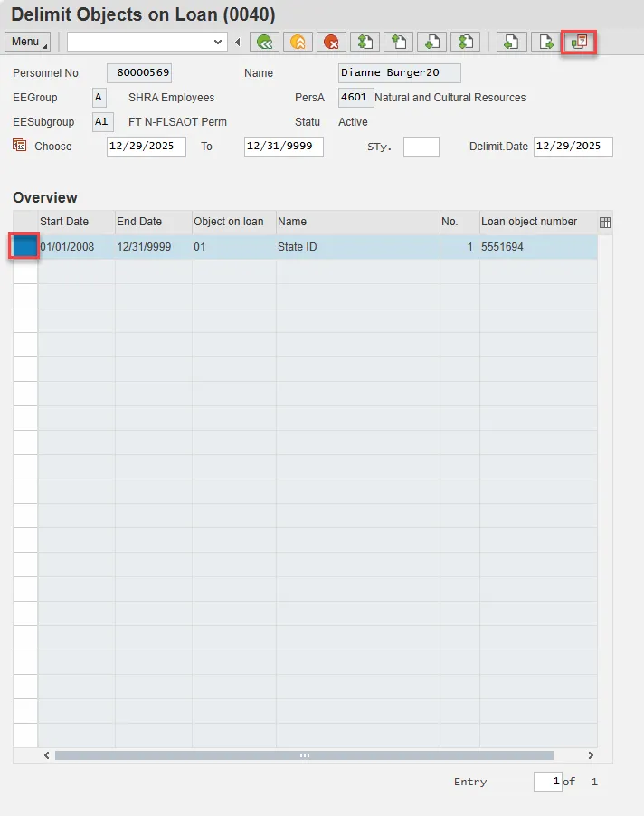Click the End Date column header

153,222
